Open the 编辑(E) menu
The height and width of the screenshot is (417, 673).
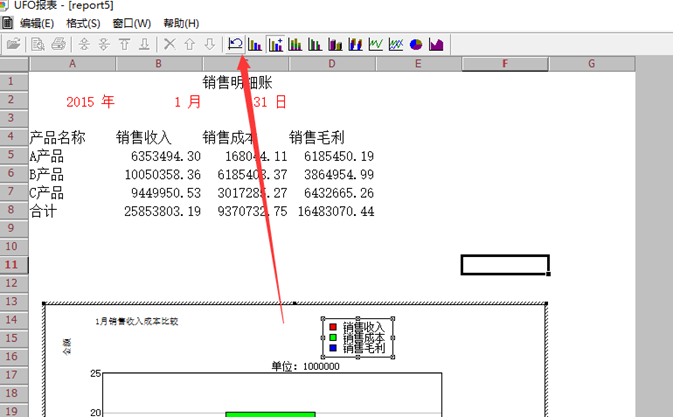[37, 23]
